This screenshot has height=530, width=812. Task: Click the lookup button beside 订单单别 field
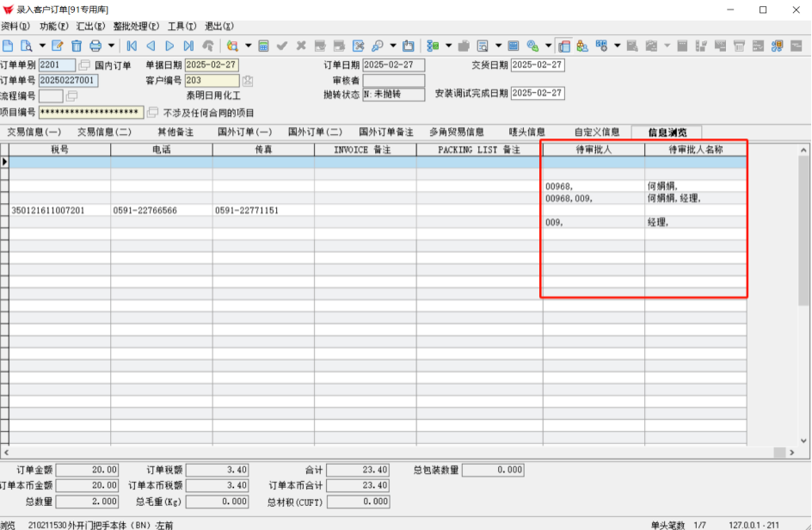coord(84,65)
